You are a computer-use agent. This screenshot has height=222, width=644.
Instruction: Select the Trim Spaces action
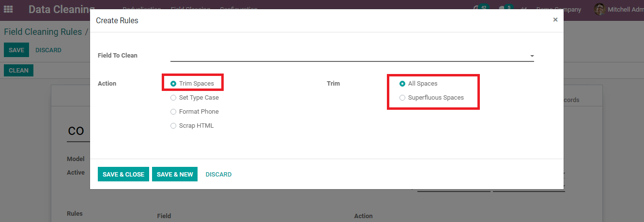(174, 84)
